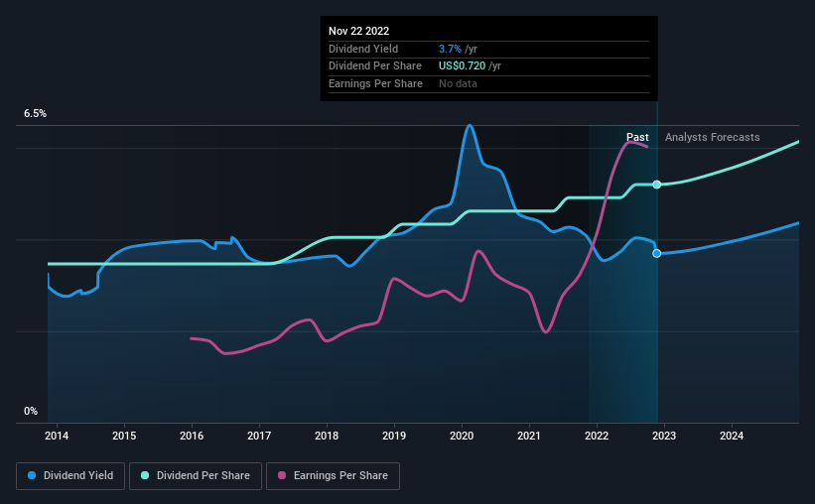Toggle the Earnings Per Share legend button
This screenshot has width=815, height=504.
(x=333, y=476)
